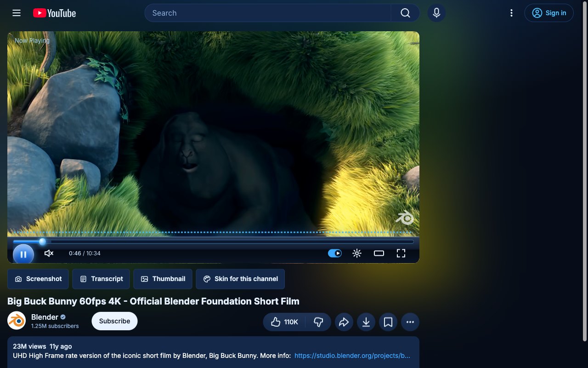Click the 1.25M subscribers text
This screenshot has width=588, height=368.
click(x=55, y=326)
